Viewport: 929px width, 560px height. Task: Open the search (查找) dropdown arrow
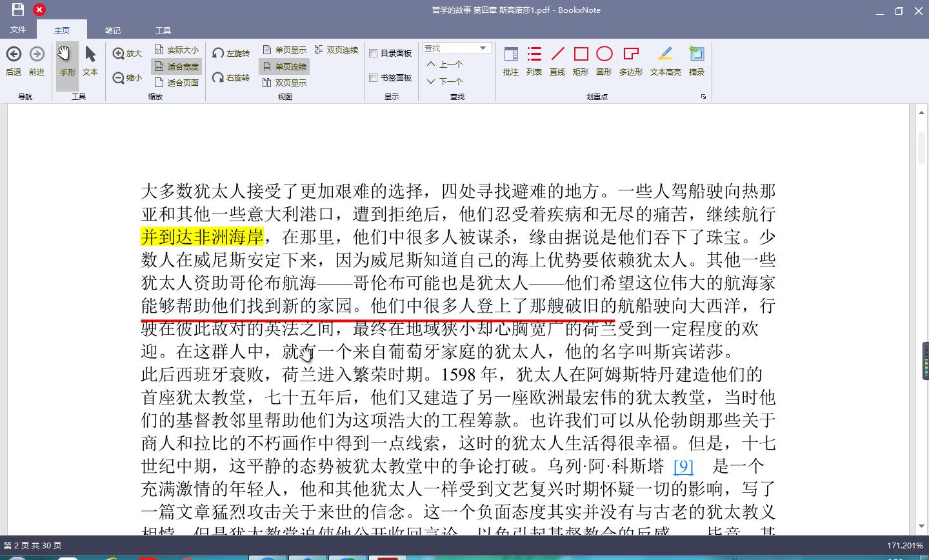(x=483, y=48)
